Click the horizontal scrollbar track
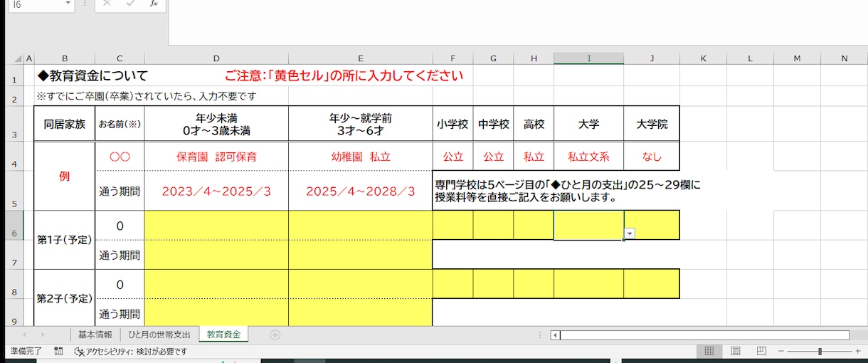 704,335
